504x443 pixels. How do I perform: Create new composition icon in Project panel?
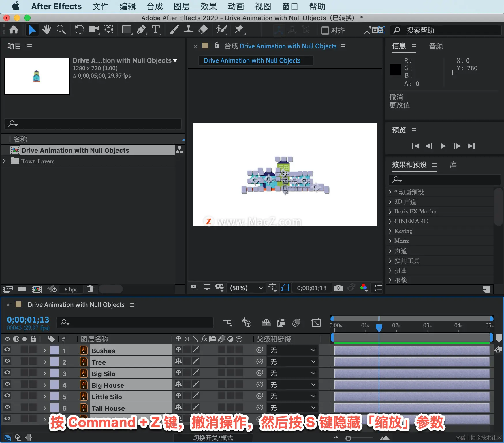click(37, 289)
